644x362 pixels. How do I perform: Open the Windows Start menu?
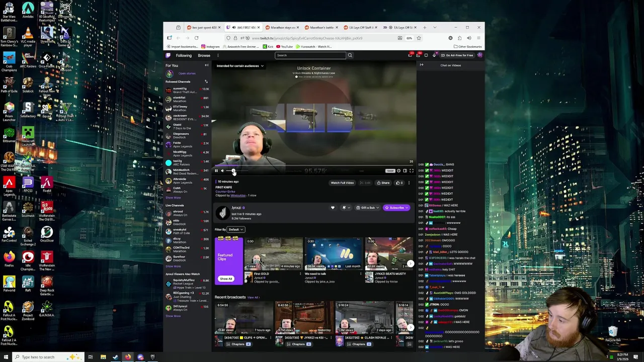coord(6,357)
